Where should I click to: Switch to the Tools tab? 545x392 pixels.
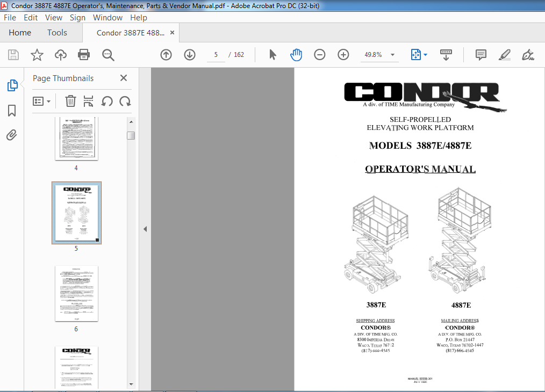(57, 33)
